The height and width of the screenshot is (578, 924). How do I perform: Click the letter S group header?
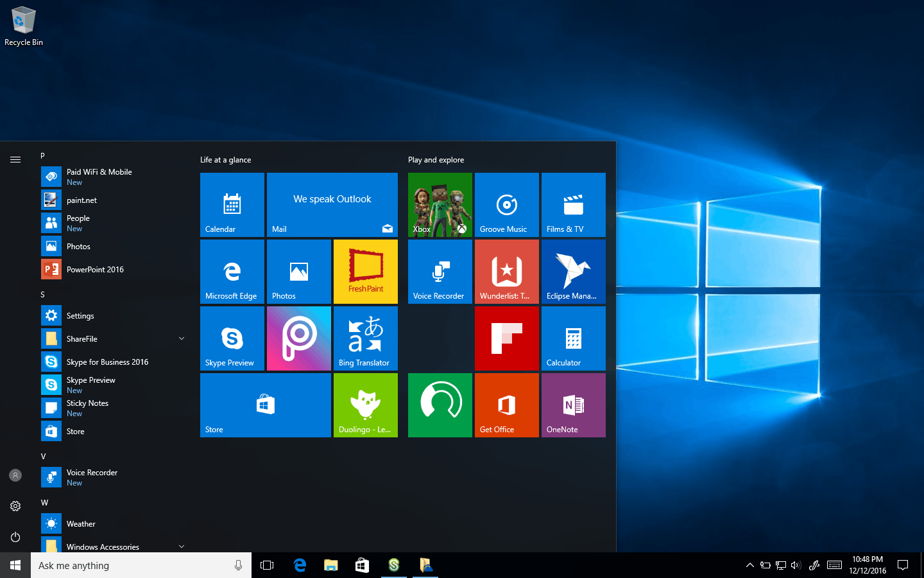[42, 294]
